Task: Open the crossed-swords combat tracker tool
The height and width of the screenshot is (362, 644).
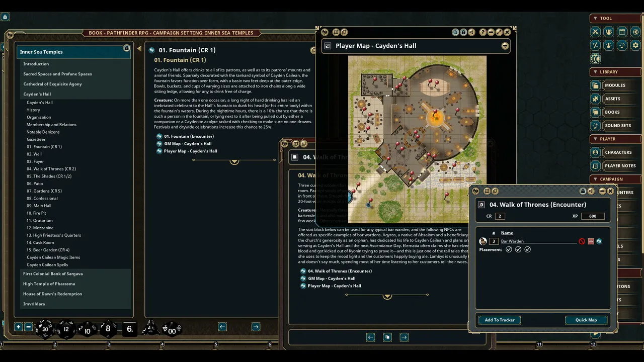Action: click(596, 32)
